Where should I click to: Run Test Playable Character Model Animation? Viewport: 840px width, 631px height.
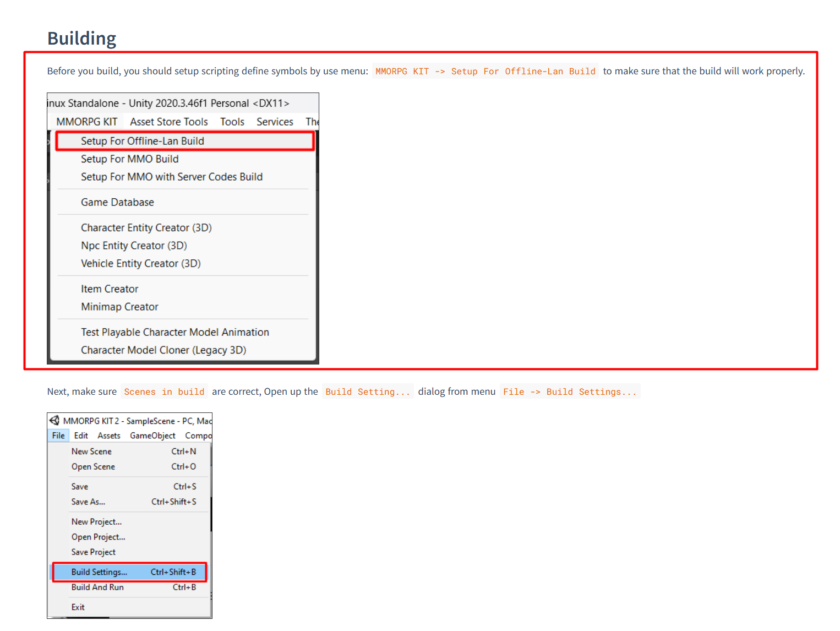pos(175,332)
